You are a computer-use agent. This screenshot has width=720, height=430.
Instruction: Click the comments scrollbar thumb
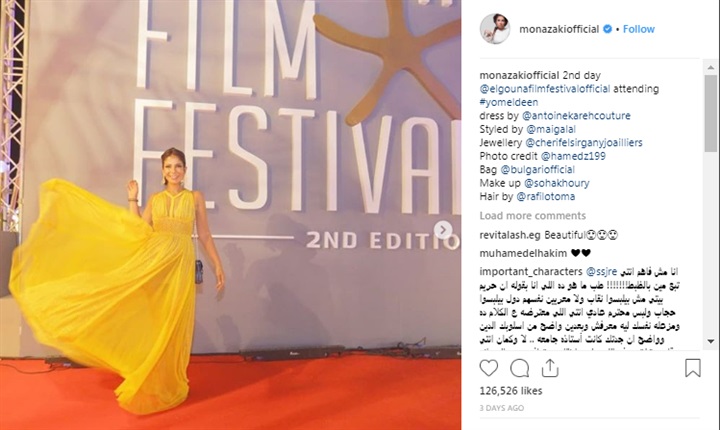coord(711,113)
